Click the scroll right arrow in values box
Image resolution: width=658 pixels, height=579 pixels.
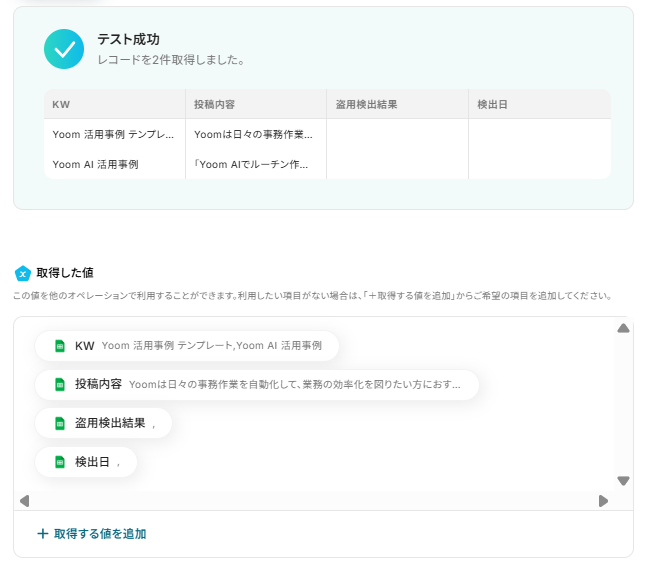(603, 501)
